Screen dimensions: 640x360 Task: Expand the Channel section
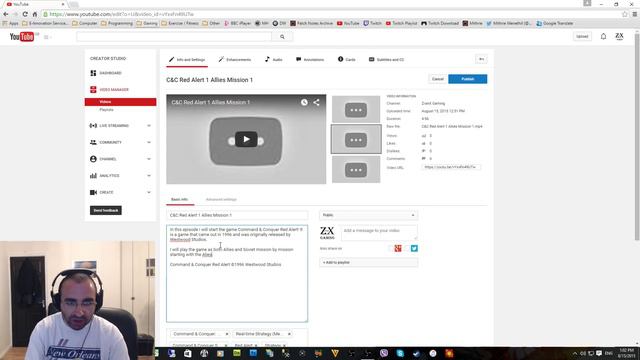click(x=120, y=159)
